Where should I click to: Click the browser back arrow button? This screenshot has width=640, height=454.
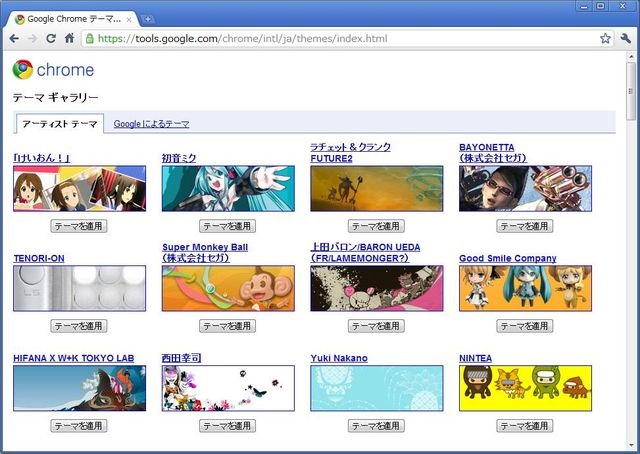tap(15, 39)
